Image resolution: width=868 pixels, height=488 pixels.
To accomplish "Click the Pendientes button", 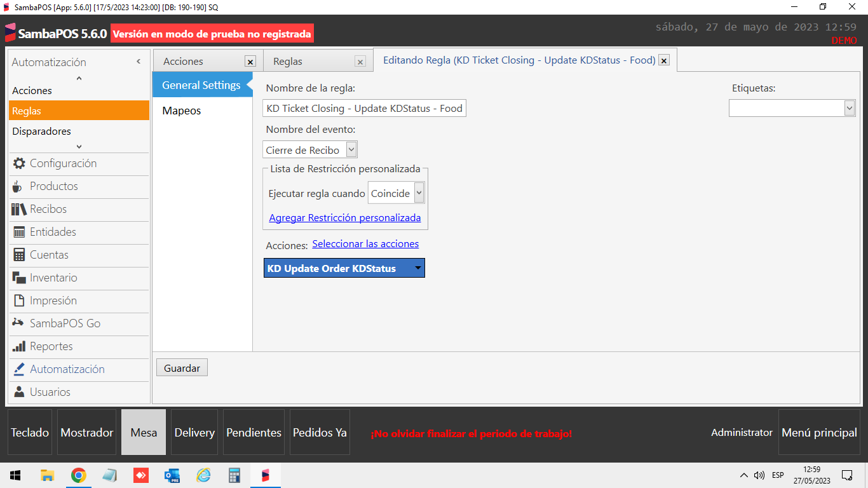I will 254,432.
